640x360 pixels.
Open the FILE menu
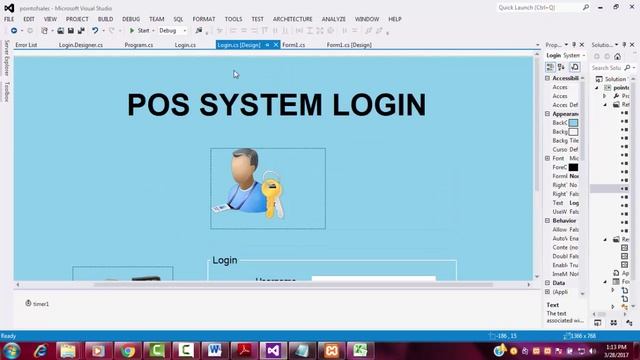(9, 19)
